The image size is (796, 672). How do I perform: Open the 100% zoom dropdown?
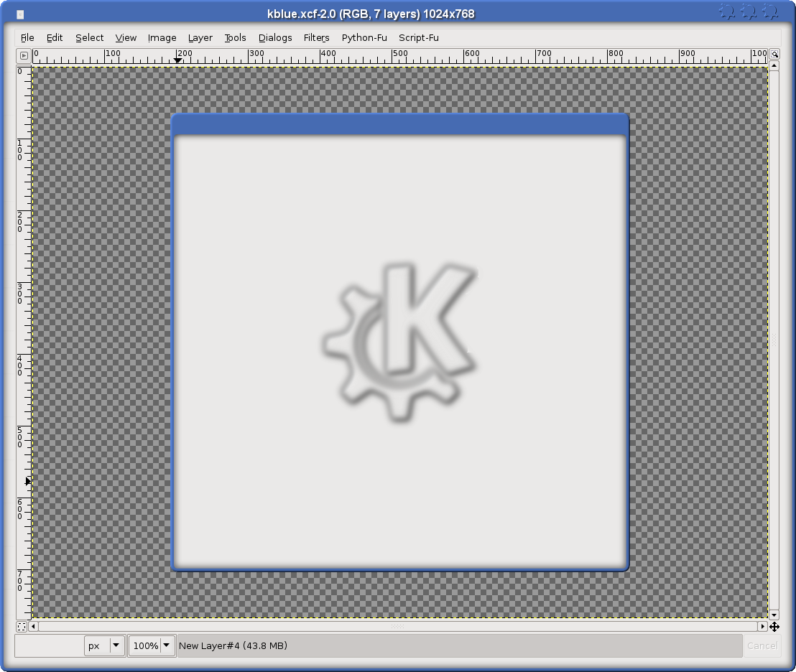[x=152, y=645]
